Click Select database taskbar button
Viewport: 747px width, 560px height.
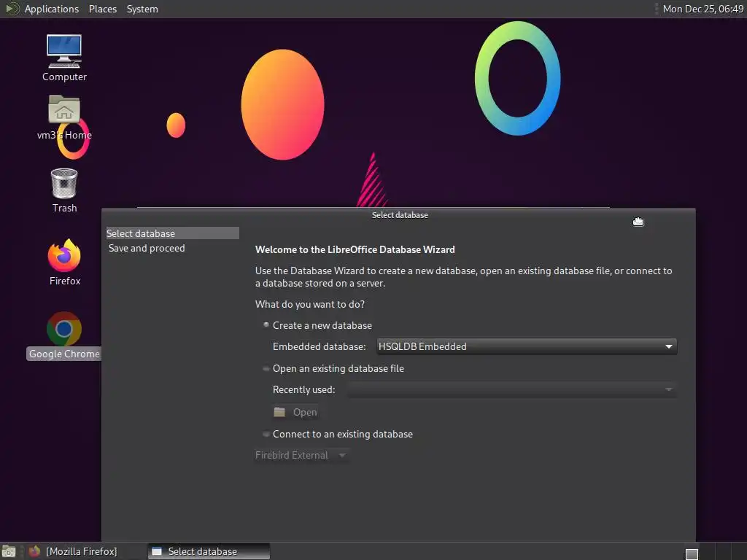(209, 551)
